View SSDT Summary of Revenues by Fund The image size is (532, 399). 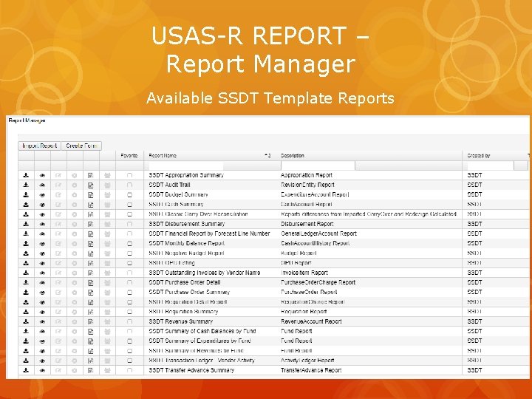[x=42, y=351]
